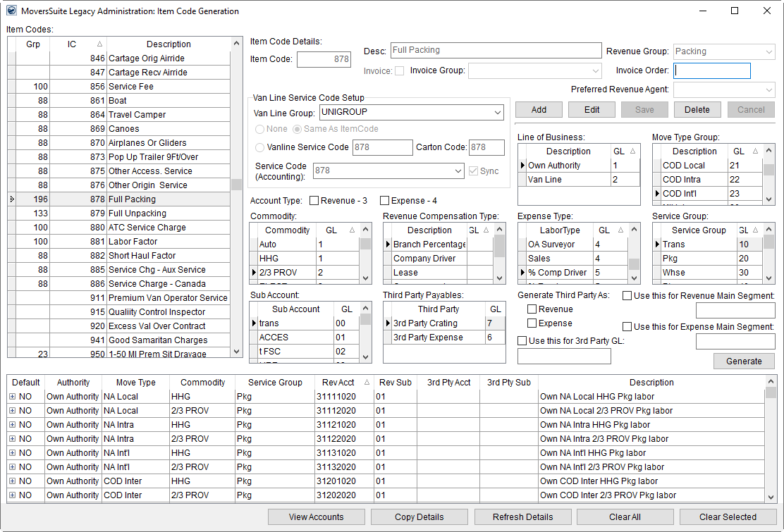Open the Van Line Group dropdown
Viewport: 784px width, 532px height.
pos(497,112)
